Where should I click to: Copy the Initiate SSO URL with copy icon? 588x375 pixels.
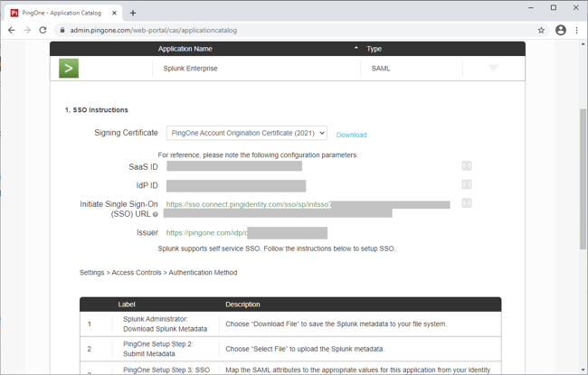(x=467, y=203)
